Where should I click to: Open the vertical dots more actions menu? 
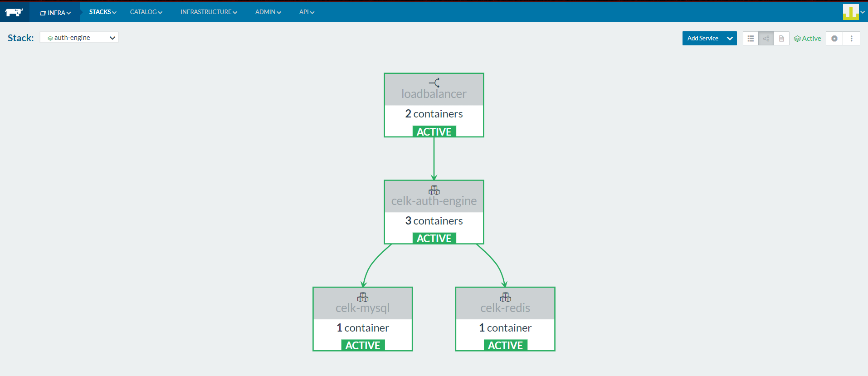point(852,39)
